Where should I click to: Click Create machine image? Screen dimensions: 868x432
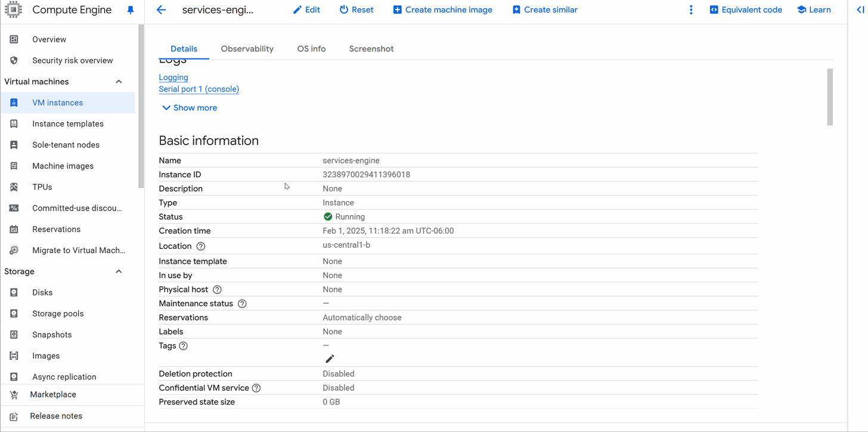[443, 10]
